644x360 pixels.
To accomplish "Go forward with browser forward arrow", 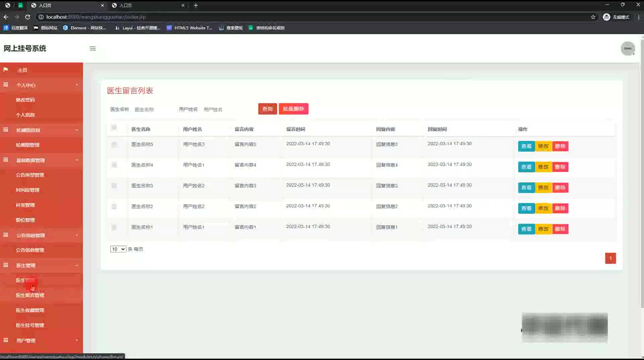I will point(17,17).
